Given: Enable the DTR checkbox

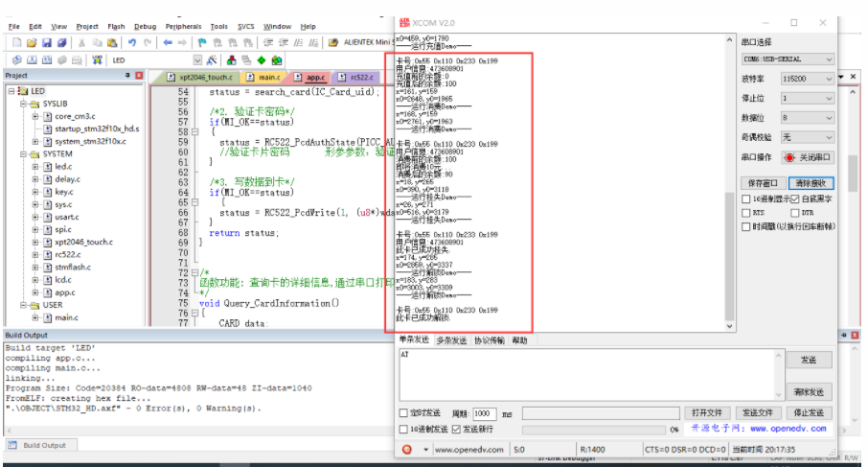Looking at the screenshot, I should click(x=795, y=213).
